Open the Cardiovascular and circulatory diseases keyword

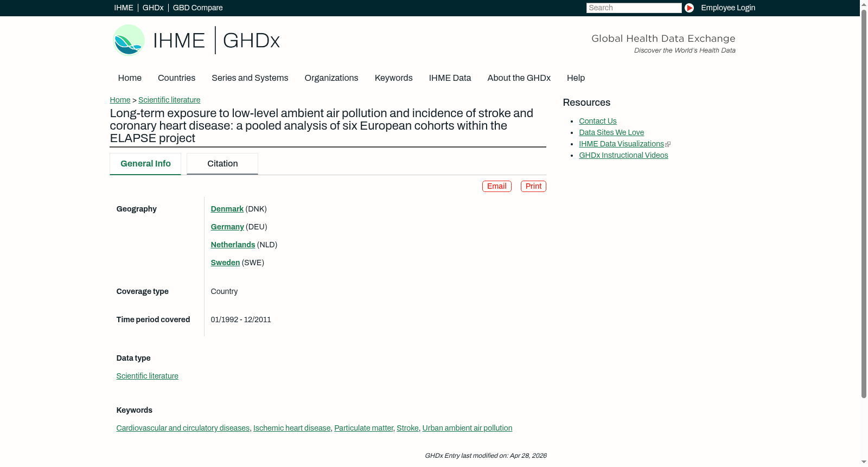coord(183,428)
